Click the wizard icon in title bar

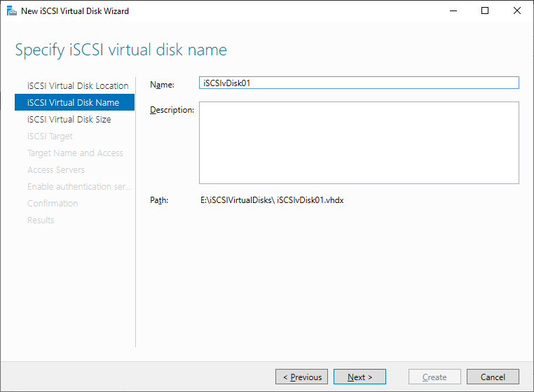[12, 11]
